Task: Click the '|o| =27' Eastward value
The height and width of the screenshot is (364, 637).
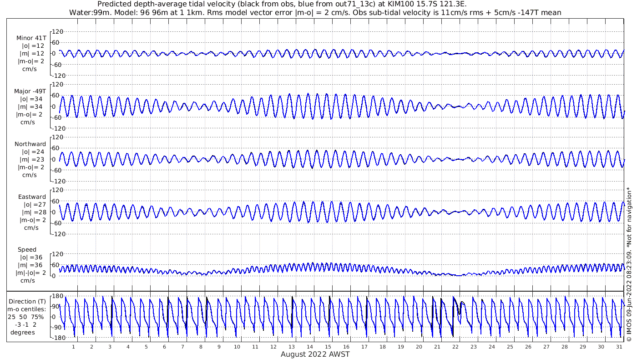Action: [34, 205]
